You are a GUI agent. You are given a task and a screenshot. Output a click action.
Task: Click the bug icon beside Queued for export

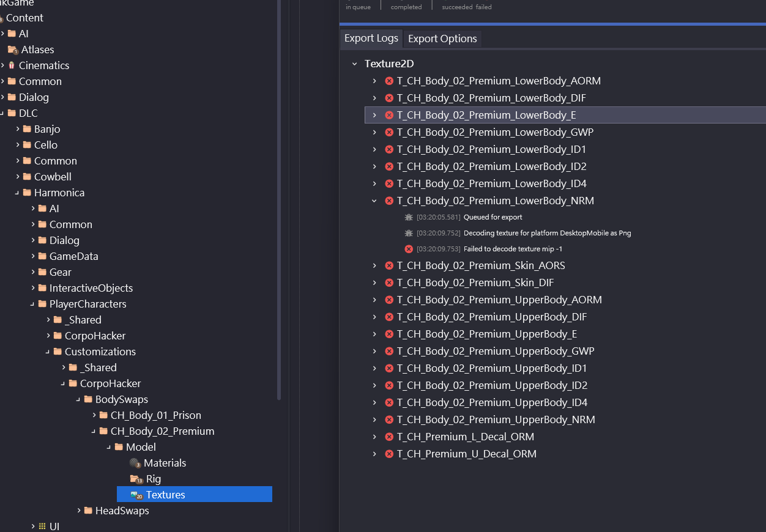click(x=409, y=217)
